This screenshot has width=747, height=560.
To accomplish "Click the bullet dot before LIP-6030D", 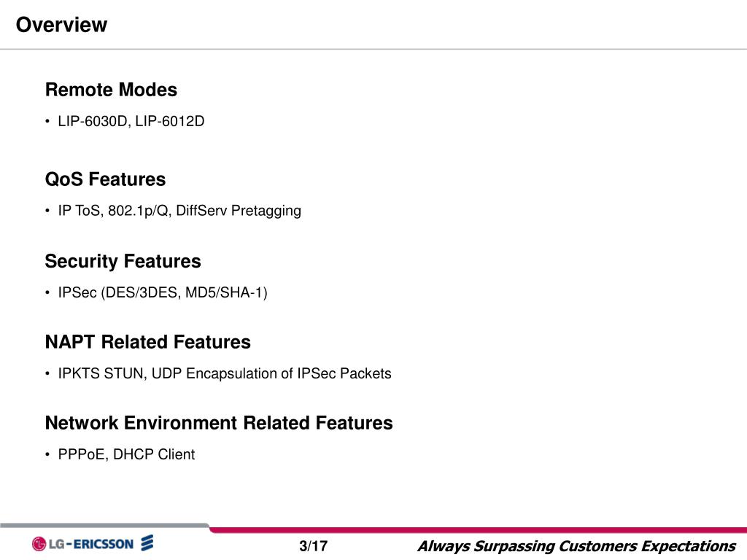I will pos(47,122).
